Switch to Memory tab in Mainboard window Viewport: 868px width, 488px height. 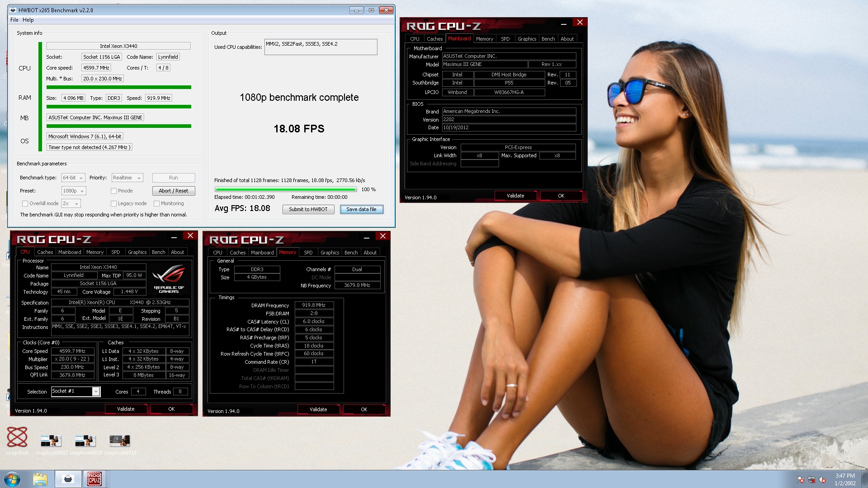coord(485,39)
